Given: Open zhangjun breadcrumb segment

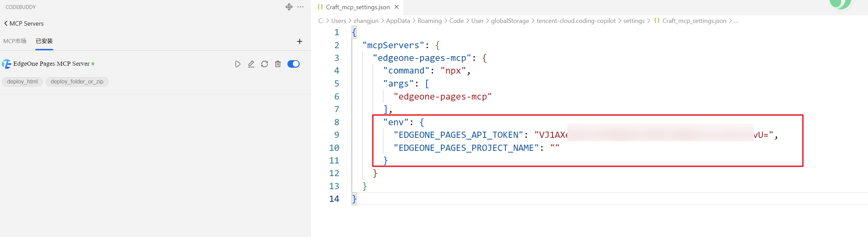Looking at the screenshot, I should (366, 21).
